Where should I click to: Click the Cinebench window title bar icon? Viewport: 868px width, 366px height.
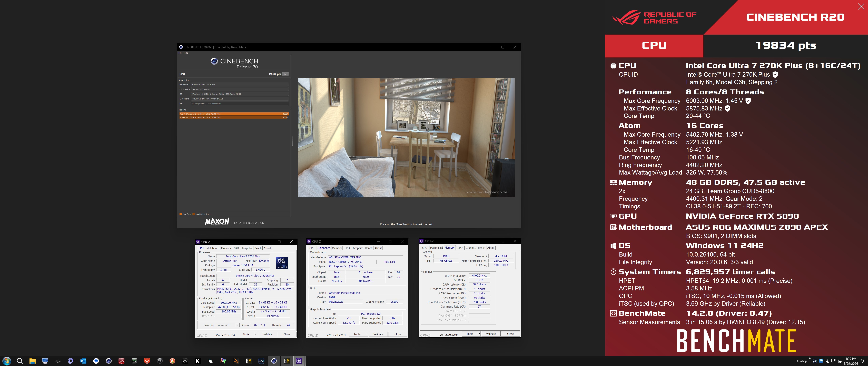click(181, 47)
